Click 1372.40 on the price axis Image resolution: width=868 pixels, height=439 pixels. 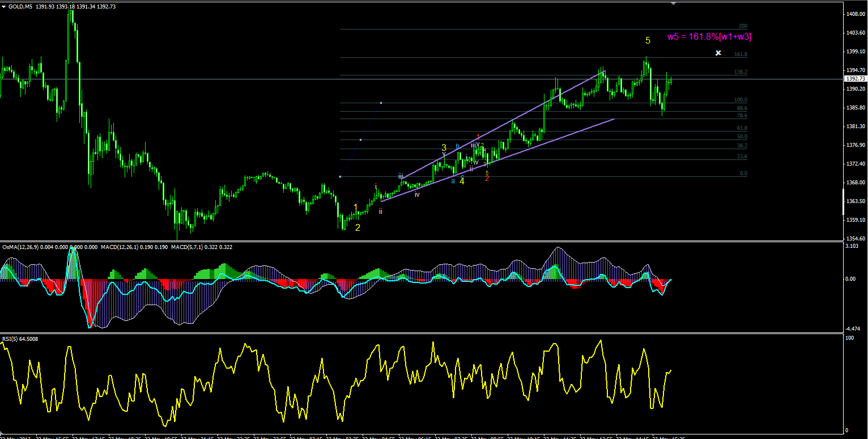point(856,164)
